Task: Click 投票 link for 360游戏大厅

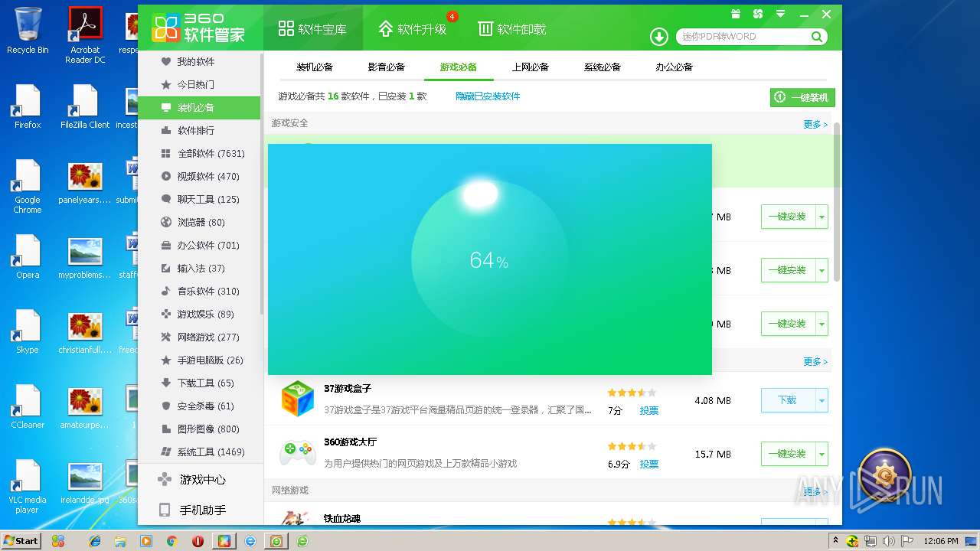Action: pyautogui.click(x=649, y=464)
